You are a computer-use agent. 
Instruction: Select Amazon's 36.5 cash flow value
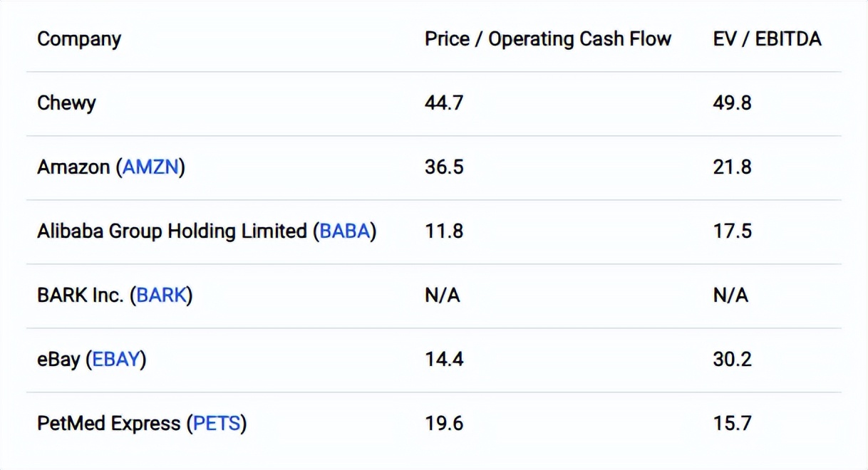(x=444, y=167)
